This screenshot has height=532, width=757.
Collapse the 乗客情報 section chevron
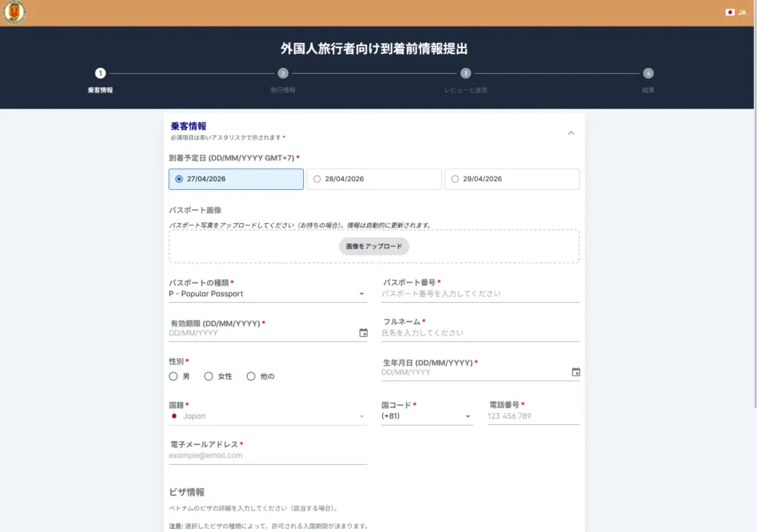[x=570, y=133]
